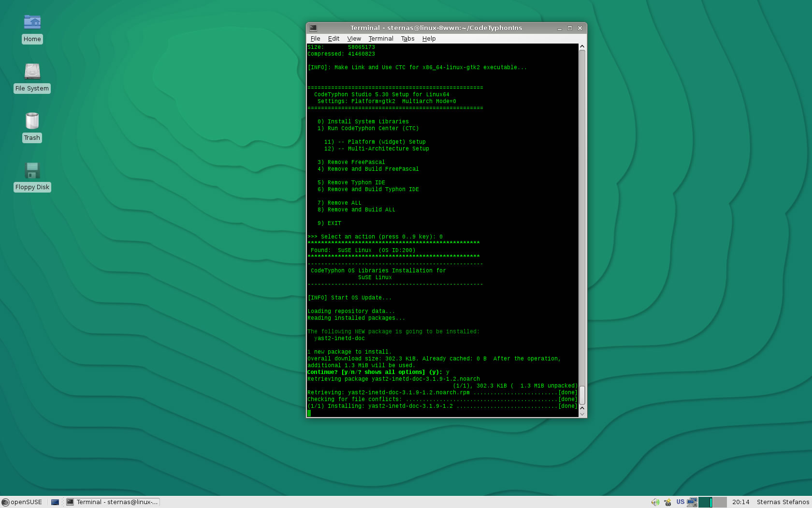Select the Terminal taskbar window button
The height and width of the screenshot is (508, 812).
pos(112,502)
